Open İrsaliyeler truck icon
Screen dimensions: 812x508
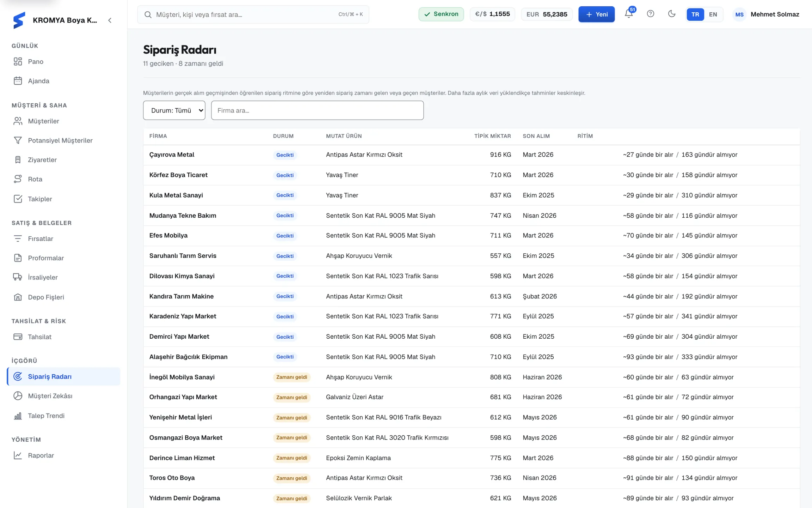[18, 277]
